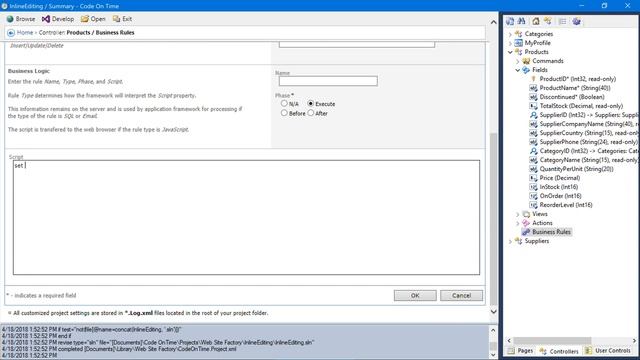Image resolution: width=640 pixels, height=360 pixels.
Task: Click the InStock field icon
Action: coord(533,187)
